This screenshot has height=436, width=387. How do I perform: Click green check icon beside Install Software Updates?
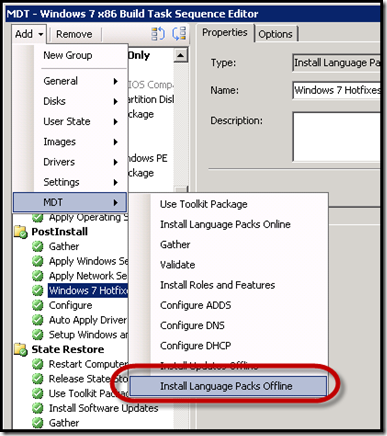(38, 408)
